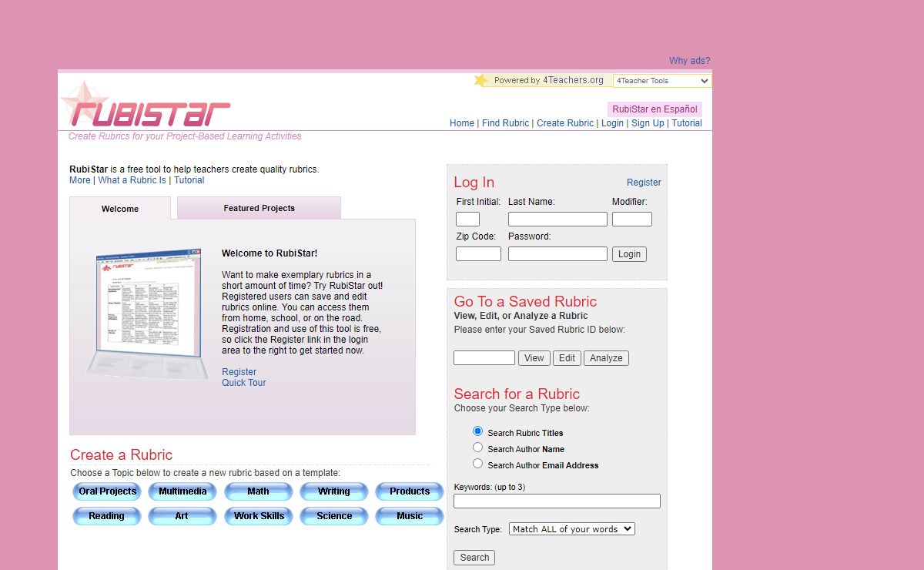The height and width of the screenshot is (570, 924).
Task: Choose Oral Projects topic button
Action: click(x=107, y=491)
